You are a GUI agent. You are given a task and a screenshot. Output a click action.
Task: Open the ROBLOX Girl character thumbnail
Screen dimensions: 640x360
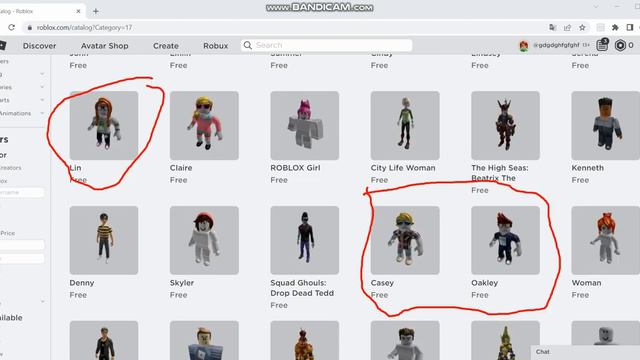(304, 125)
